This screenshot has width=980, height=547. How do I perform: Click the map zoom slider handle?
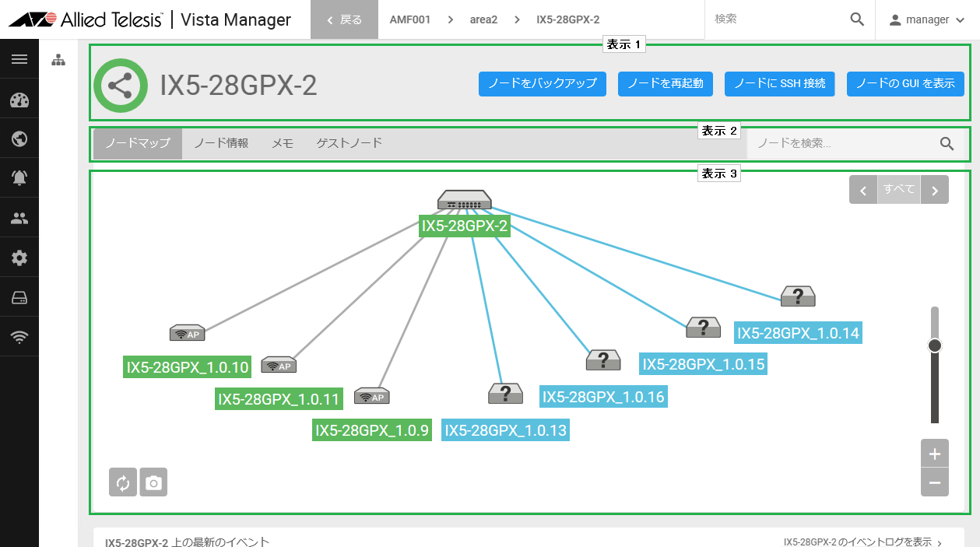tap(935, 345)
